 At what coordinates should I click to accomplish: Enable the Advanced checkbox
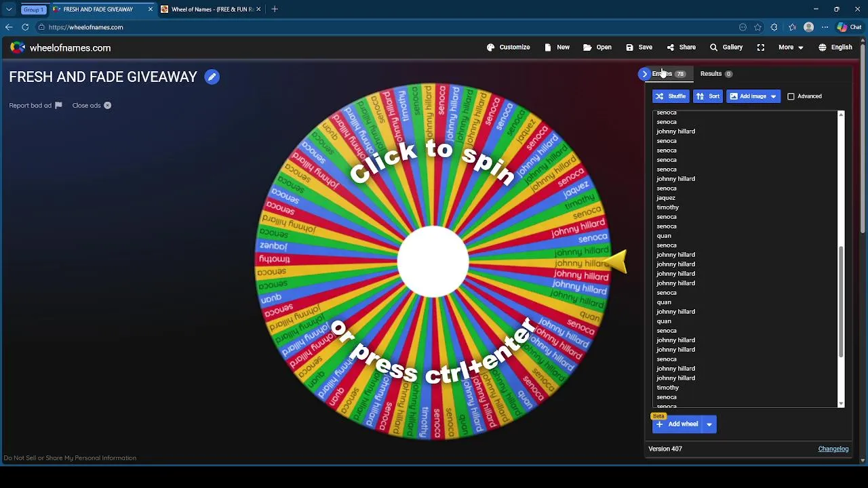791,96
